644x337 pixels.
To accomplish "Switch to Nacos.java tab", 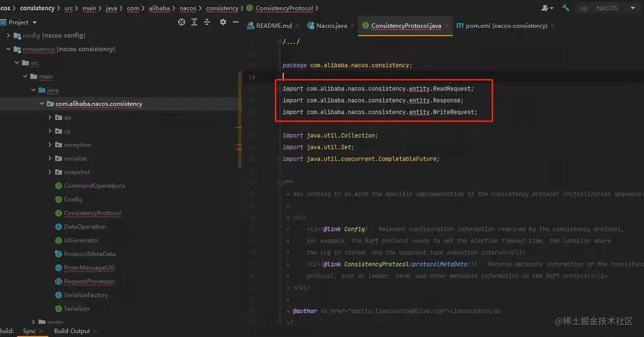I will (332, 25).
